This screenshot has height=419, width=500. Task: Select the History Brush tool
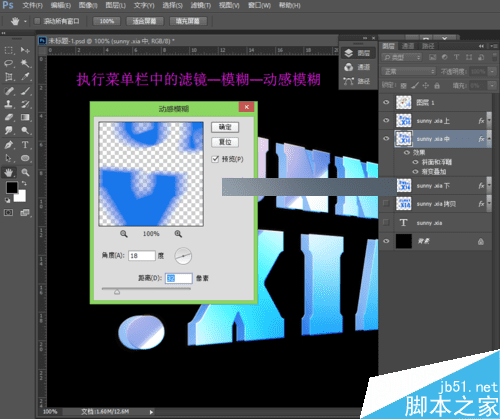[x=25, y=104]
